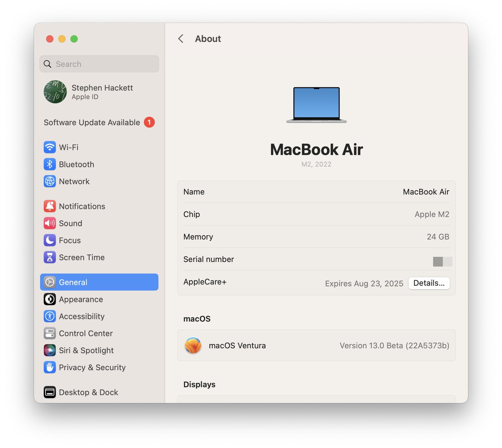The width and height of the screenshot is (502, 448).
Task: Select Bluetooth label in sidebar
Action: point(76,164)
